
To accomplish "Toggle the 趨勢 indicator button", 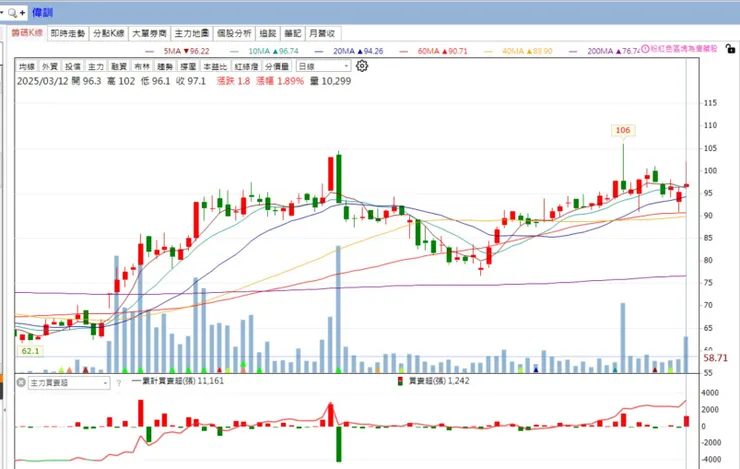I will 166,67.
